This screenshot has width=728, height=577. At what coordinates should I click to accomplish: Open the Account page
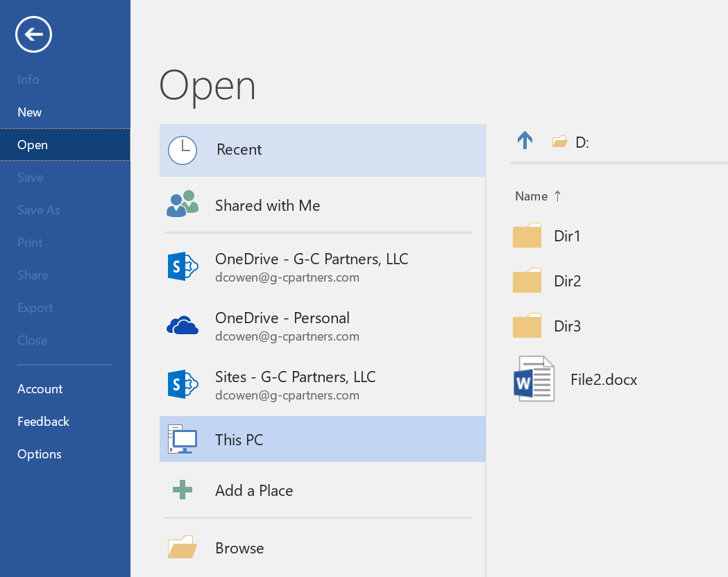click(x=40, y=388)
